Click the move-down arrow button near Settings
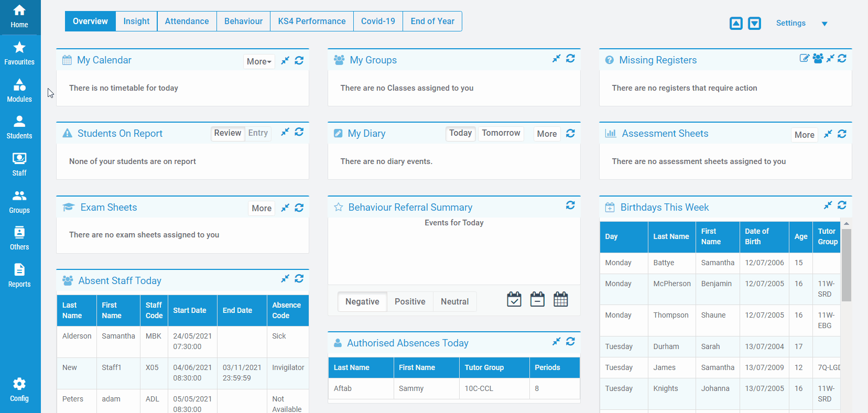This screenshot has width=868, height=413. [754, 23]
